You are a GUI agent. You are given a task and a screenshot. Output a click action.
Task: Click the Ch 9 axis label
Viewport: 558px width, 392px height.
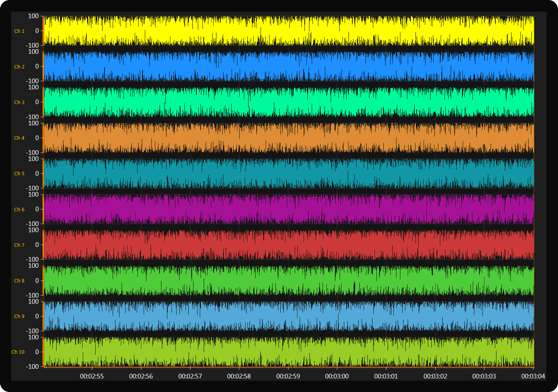coord(19,316)
